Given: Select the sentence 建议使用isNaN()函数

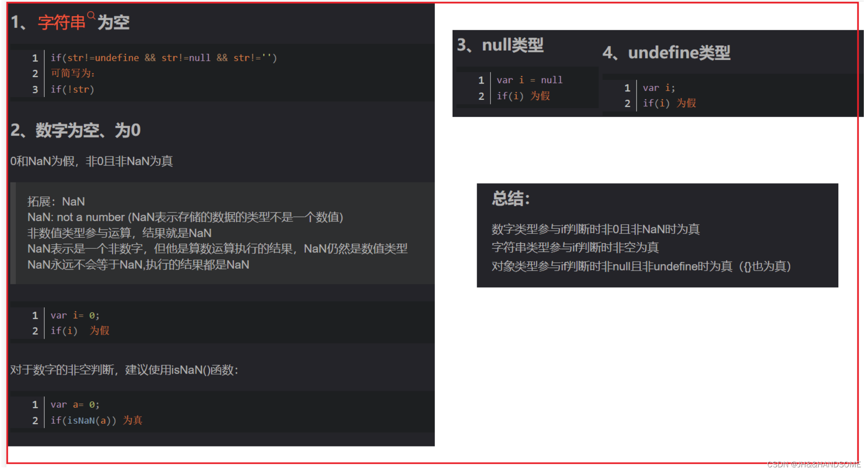Looking at the screenshot, I should [181, 370].
